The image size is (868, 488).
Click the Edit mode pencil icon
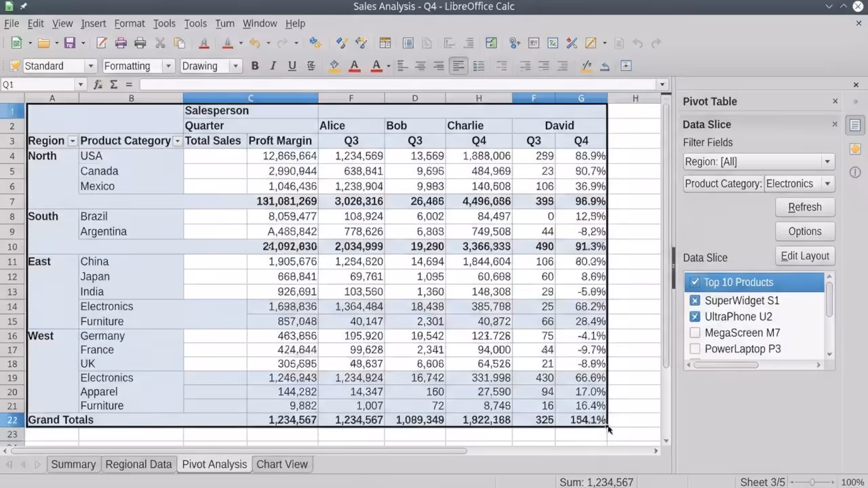click(x=102, y=43)
